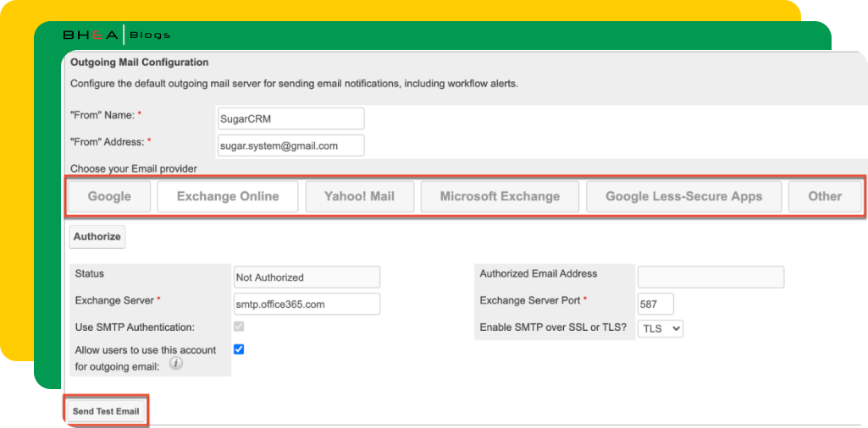Uncheck Allow users to use this account

point(239,349)
